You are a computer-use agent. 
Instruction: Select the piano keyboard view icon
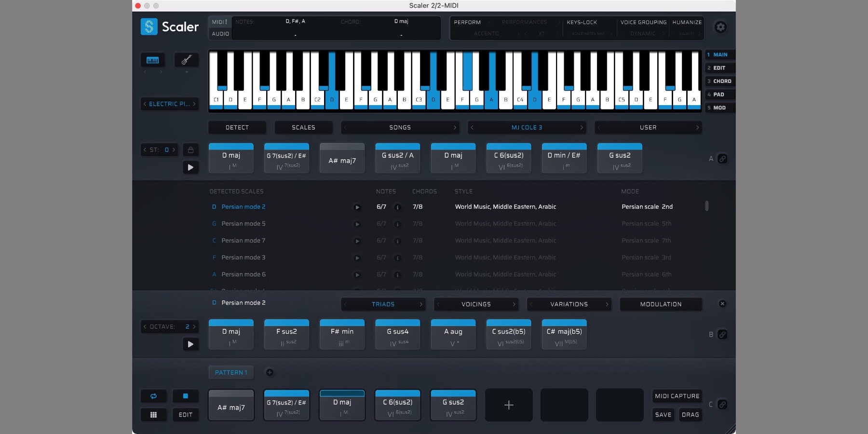(x=152, y=60)
